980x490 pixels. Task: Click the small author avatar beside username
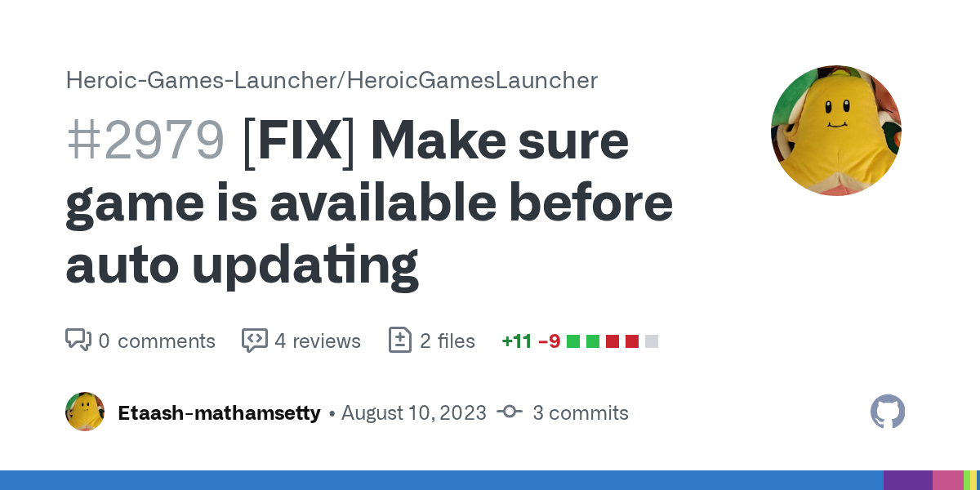(85, 412)
